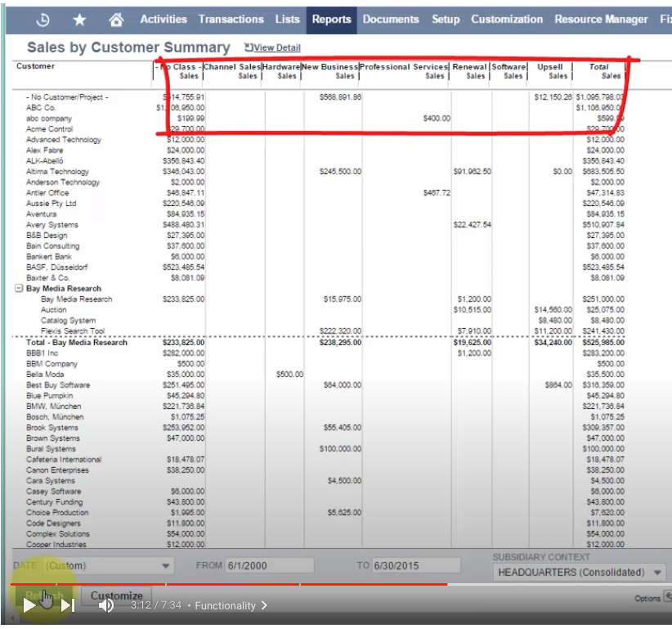Click the $525,985.00 total cell
Viewport: 672px width, 629px height.
603,343
